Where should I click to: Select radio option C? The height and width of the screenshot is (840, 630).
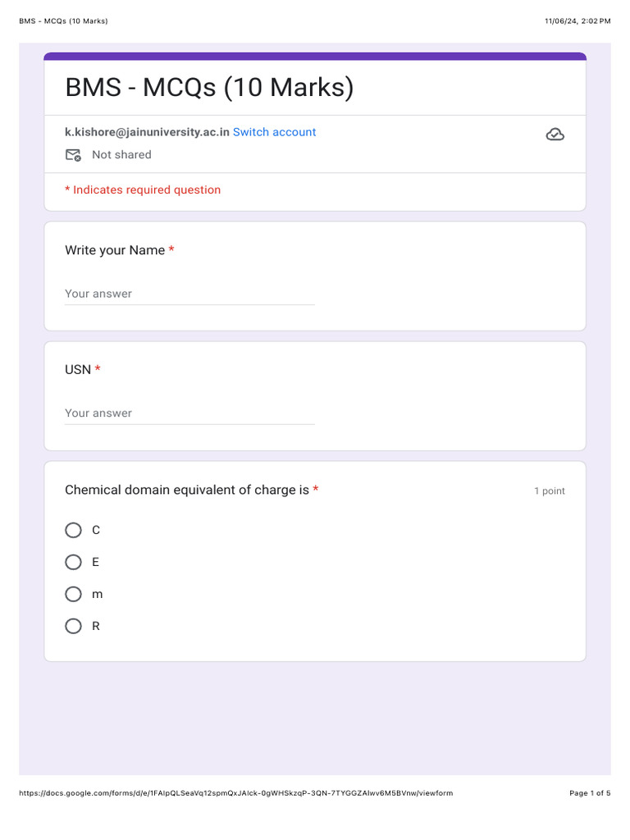pos(74,530)
